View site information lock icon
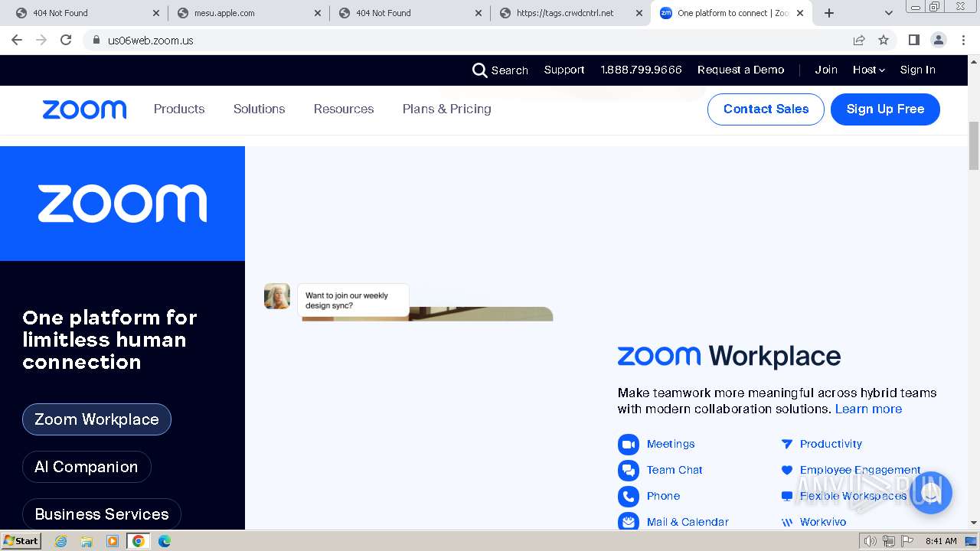The width and height of the screenshot is (980, 551). coord(96,40)
